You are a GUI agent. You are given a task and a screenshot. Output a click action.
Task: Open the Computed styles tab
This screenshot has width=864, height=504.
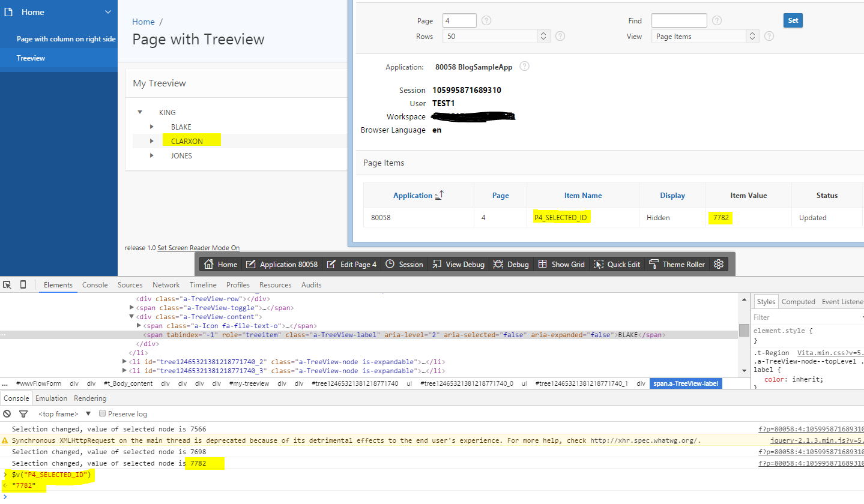799,301
